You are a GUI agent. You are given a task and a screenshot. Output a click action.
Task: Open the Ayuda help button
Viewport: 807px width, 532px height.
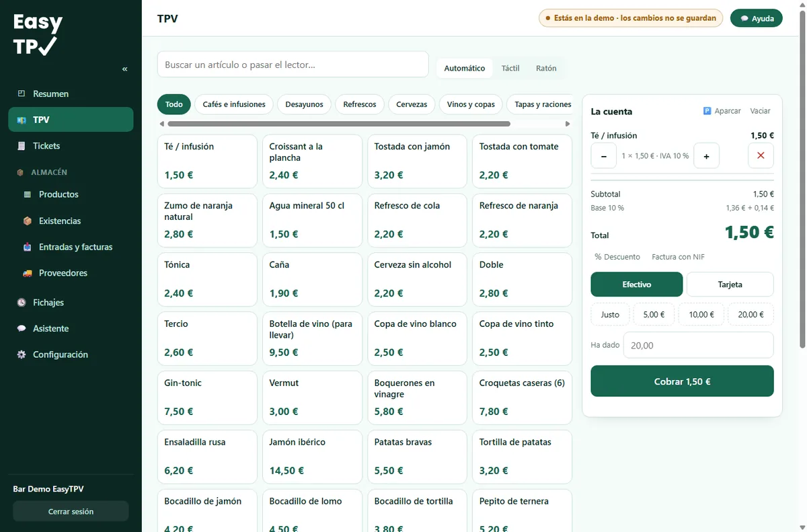757,18
